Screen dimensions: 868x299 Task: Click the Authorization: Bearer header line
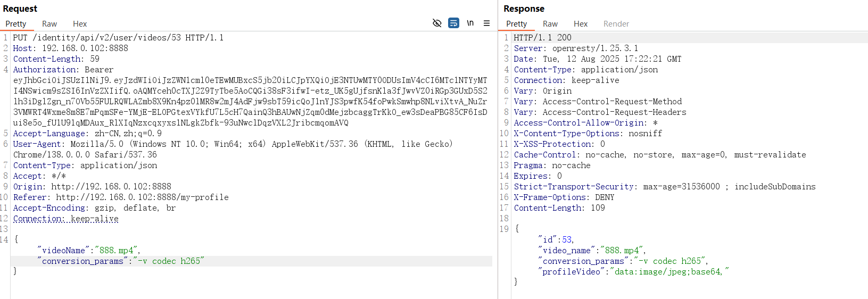(x=63, y=70)
